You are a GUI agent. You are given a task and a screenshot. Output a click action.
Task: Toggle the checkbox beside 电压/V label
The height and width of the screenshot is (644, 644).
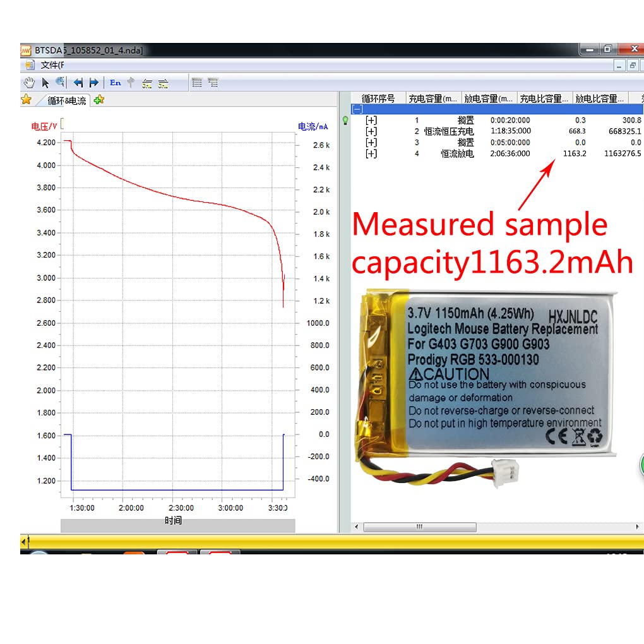pyautogui.click(x=63, y=124)
